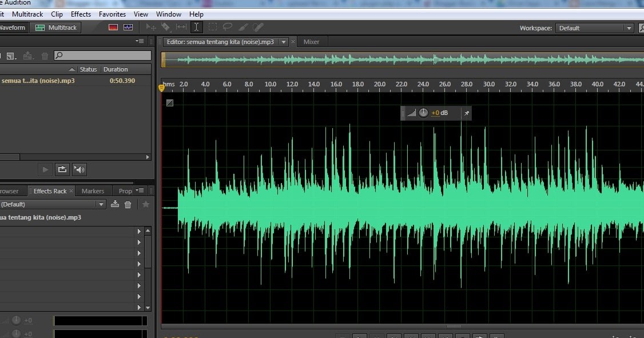The image size is (644, 338).
Task: Pin the volume HUD in place
Action: [466, 113]
